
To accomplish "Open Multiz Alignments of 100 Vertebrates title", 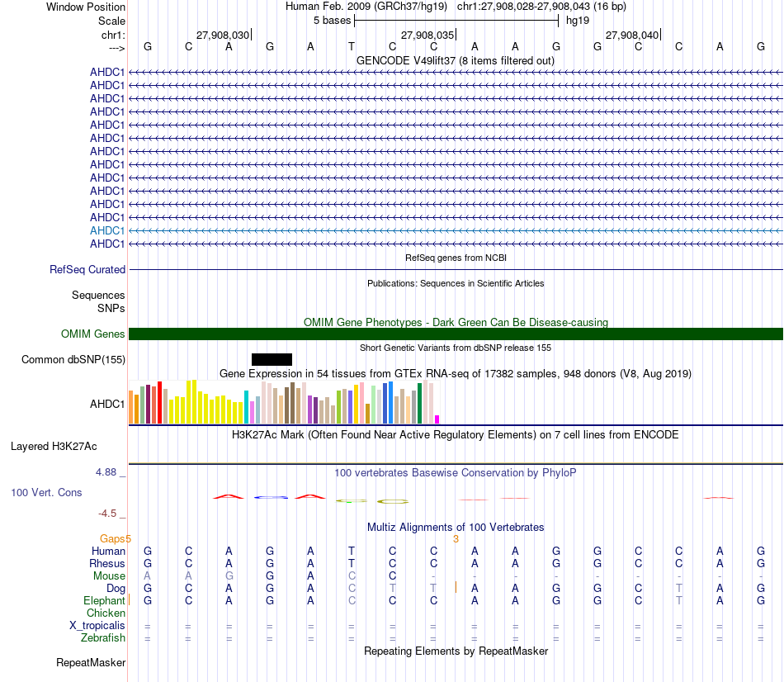I will tap(456, 528).
